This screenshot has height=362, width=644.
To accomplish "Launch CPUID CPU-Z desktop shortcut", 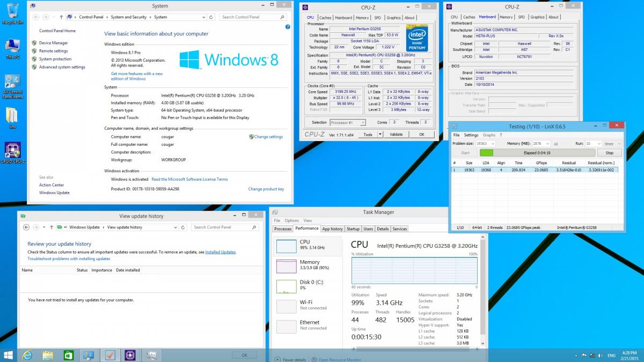I will (x=12, y=153).
